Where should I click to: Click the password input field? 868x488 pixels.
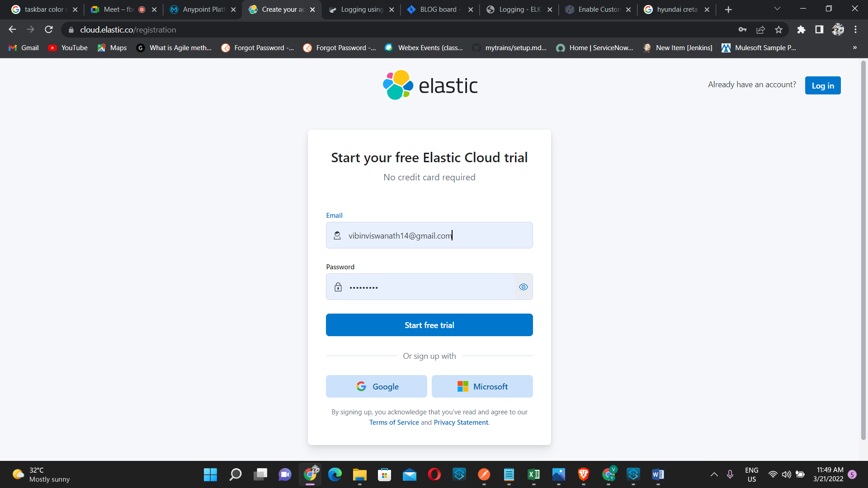[x=429, y=286]
